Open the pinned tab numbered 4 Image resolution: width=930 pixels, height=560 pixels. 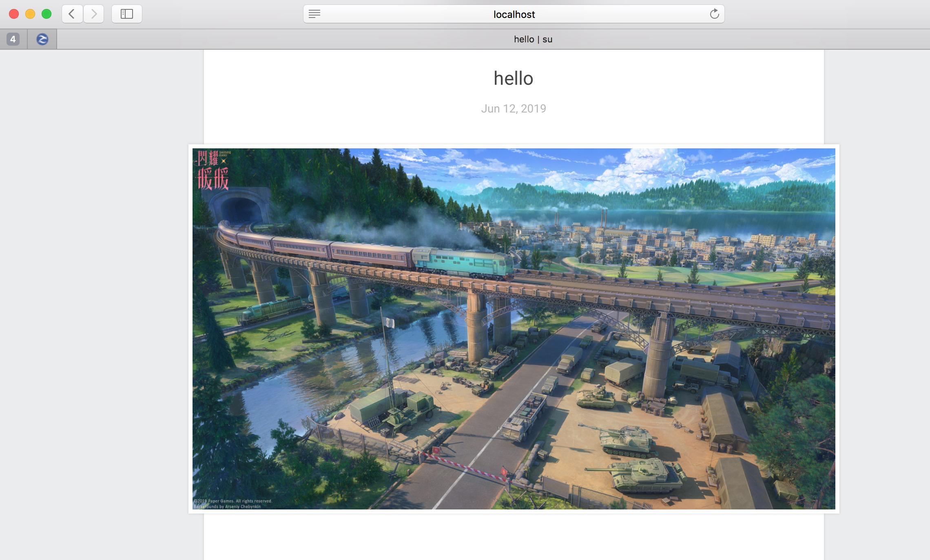click(x=13, y=39)
